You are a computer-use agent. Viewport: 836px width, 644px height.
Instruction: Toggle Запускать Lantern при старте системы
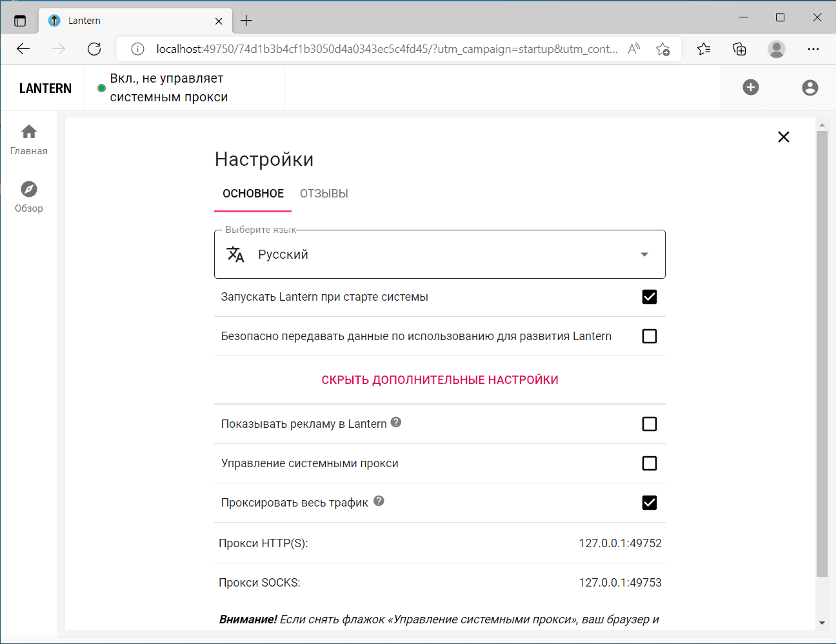point(650,297)
